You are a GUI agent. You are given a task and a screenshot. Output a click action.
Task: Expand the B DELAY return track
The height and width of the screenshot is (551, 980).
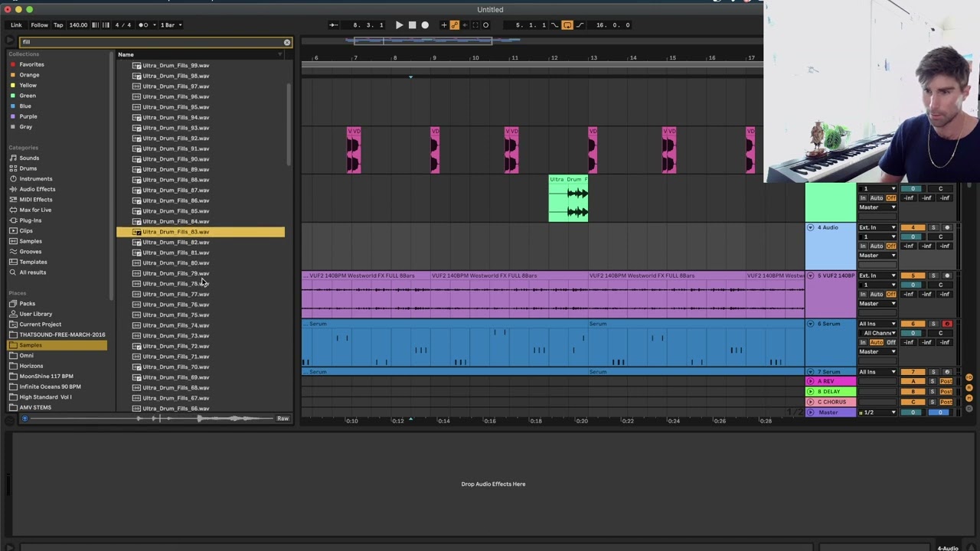point(810,391)
